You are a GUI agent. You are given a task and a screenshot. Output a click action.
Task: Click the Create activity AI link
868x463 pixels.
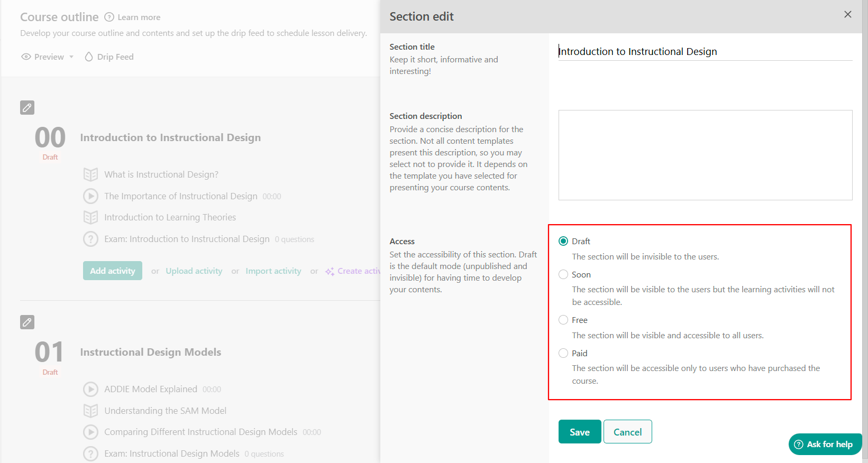[358, 271]
